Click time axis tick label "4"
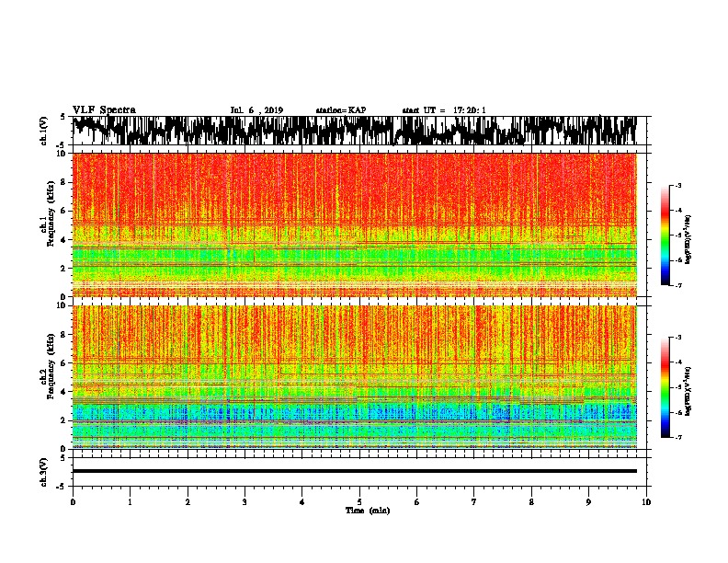The width and height of the screenshot is (728, 563). (x=302, y=502)
